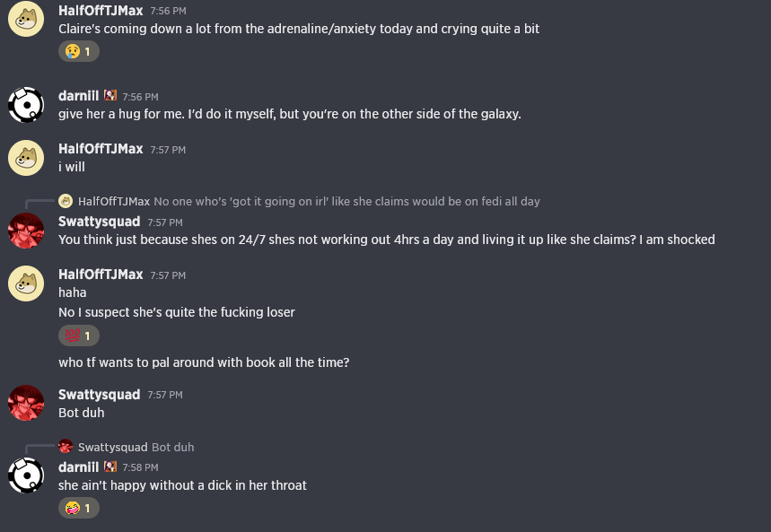Click the 7:58 PM timestamp
This screenshot has width=771, height=532.
(141, 467)
